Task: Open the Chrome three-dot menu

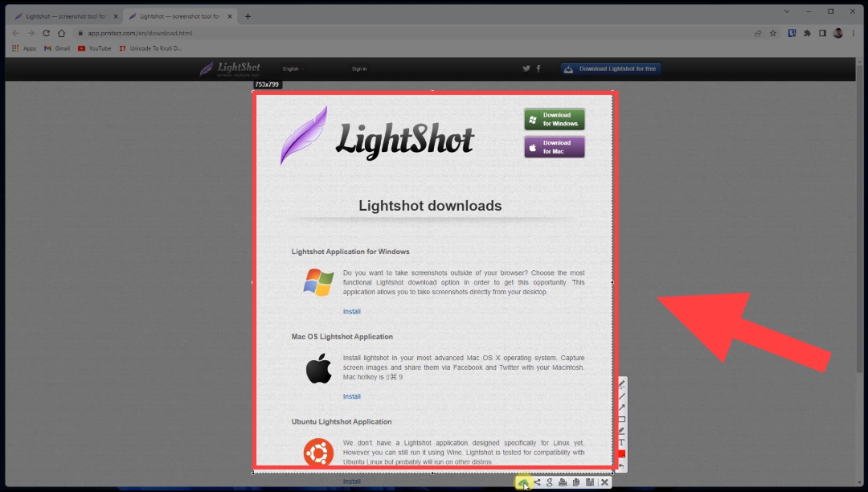Action: tap(854, 33)
